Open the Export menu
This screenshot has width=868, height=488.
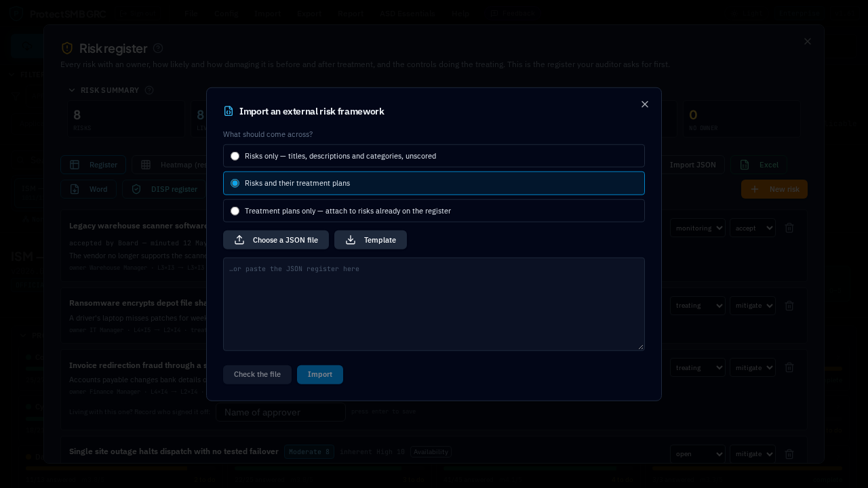coord(309,13)
